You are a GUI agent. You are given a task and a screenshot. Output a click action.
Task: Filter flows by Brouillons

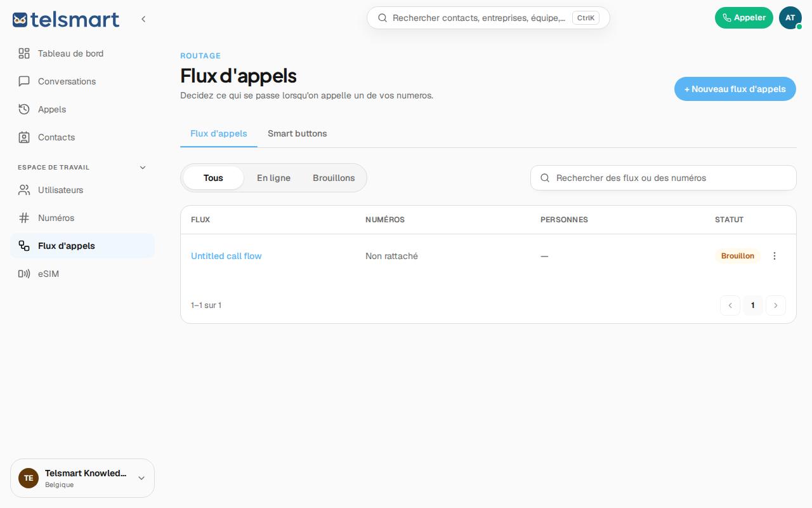pos(334,178)
